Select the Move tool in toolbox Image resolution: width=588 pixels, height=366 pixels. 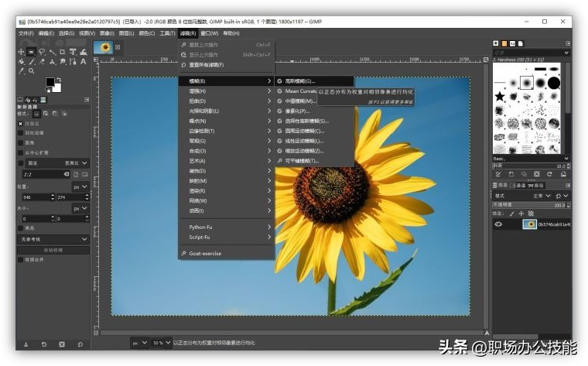(21, 52)
